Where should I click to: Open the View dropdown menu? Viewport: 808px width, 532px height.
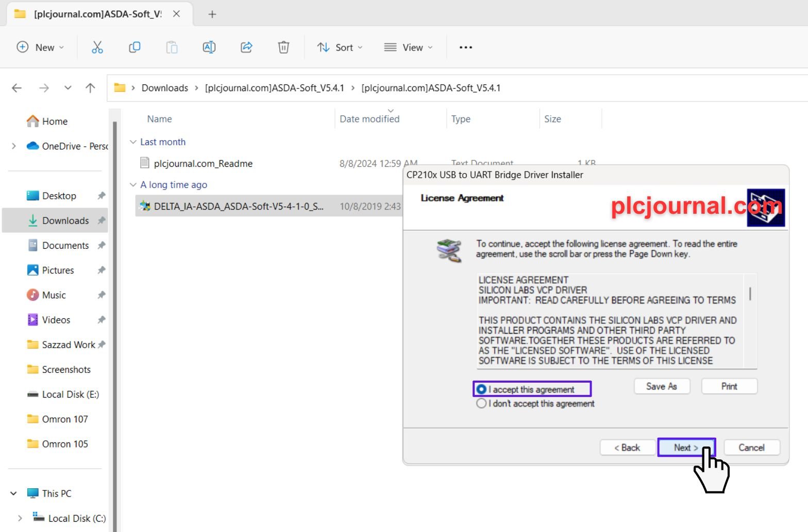point(409,47)
